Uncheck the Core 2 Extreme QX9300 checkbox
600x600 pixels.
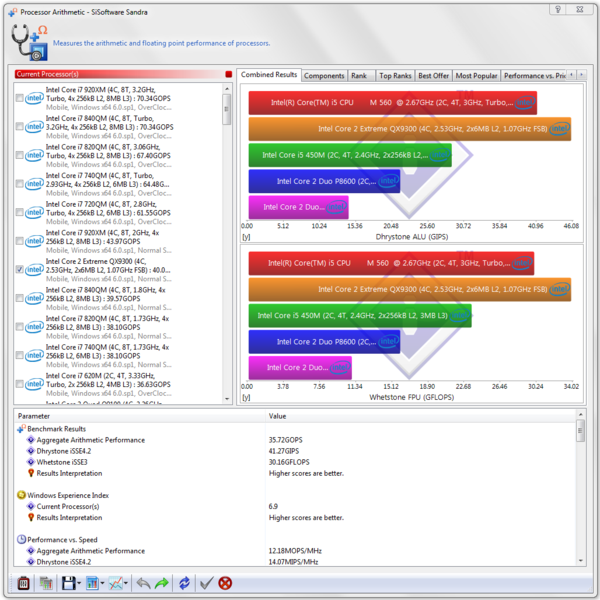[x=20, y=270]
